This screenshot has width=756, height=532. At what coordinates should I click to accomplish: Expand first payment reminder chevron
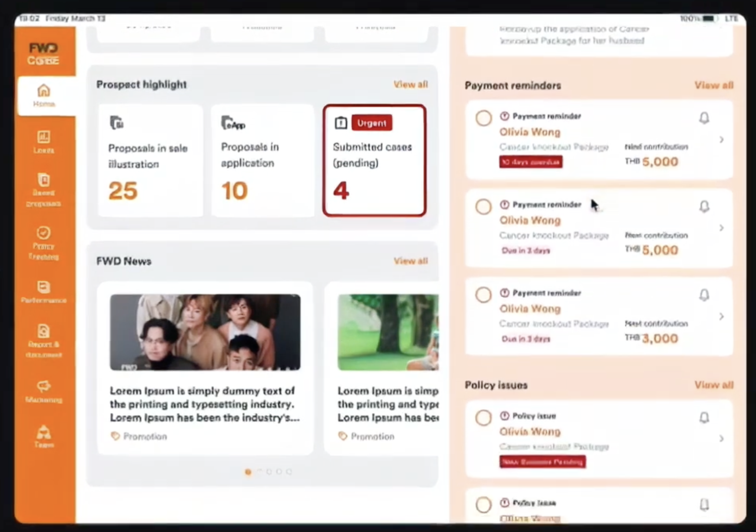[721, 140]
